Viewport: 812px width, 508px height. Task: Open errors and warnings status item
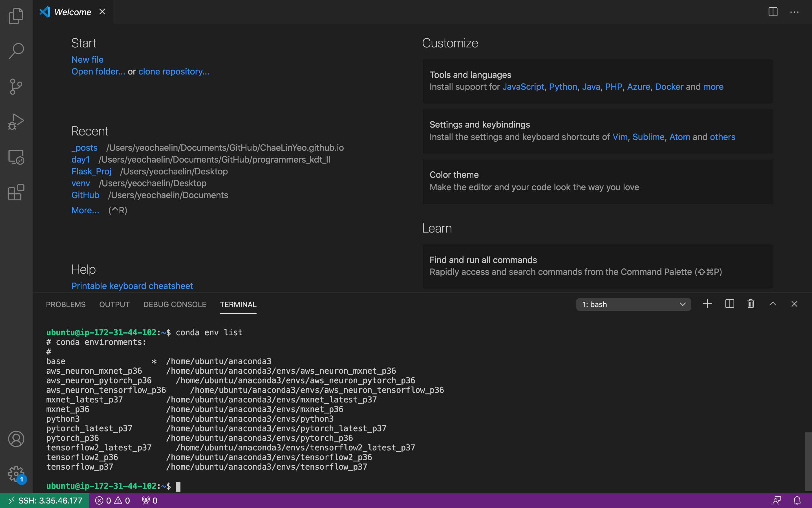click(112, 501)
